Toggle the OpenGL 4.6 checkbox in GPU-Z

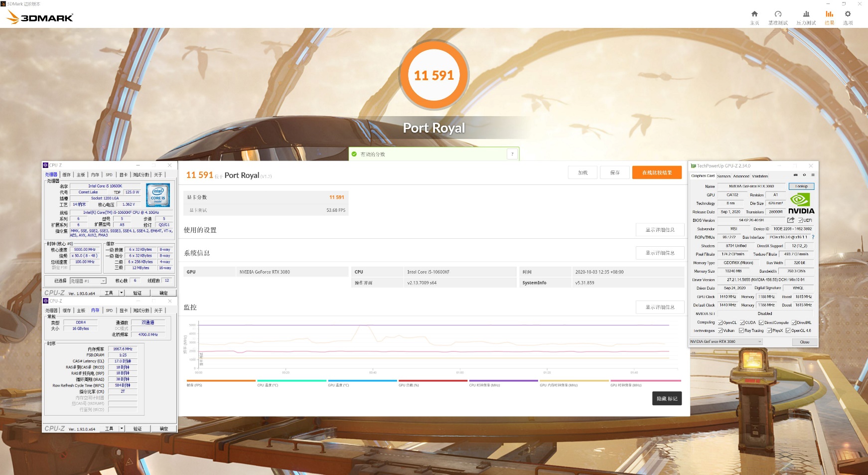788,330
